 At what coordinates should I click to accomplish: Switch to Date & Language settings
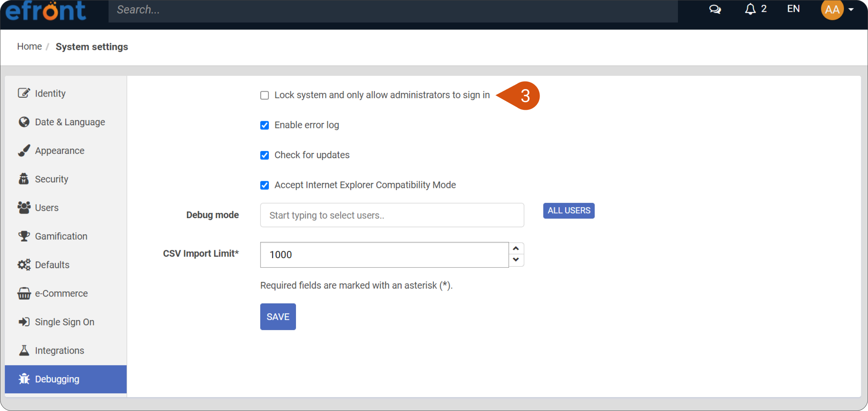click(66, 122)
